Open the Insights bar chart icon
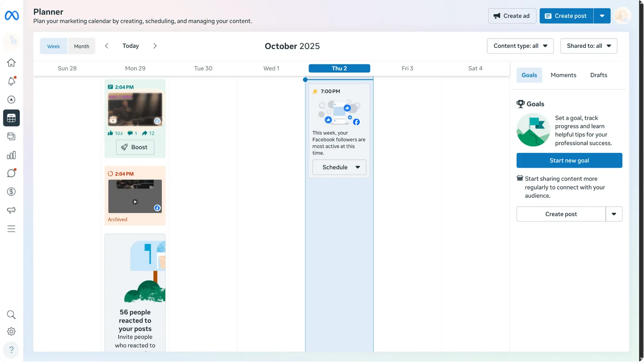 11,155
